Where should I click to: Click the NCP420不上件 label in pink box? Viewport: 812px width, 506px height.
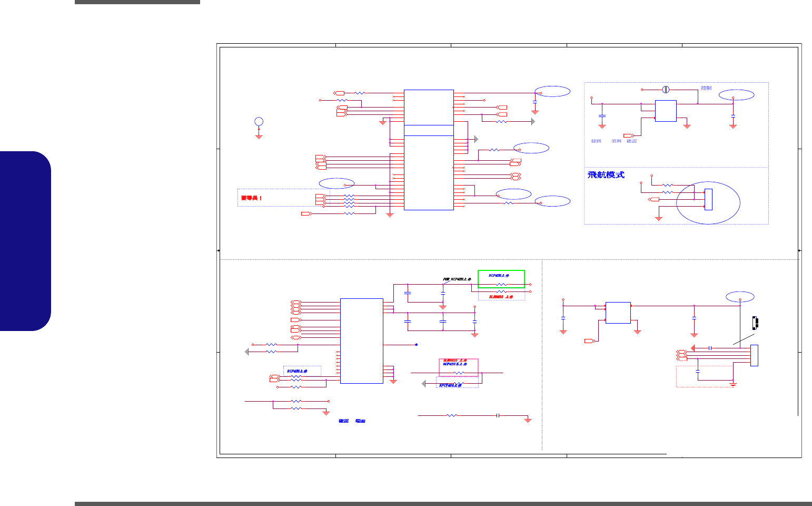click(x=455, y=364)
